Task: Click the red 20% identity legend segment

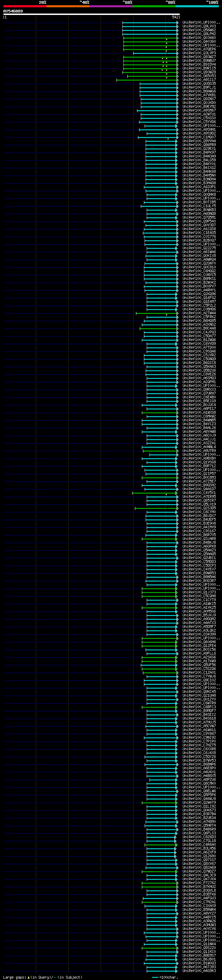Action: [x=25, y=6]
